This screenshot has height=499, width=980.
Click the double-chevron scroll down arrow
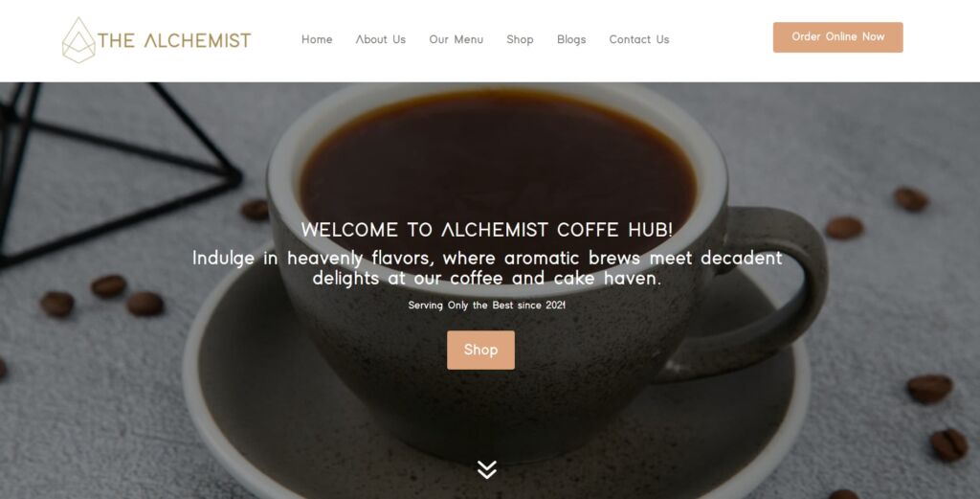tap(487, 469)
